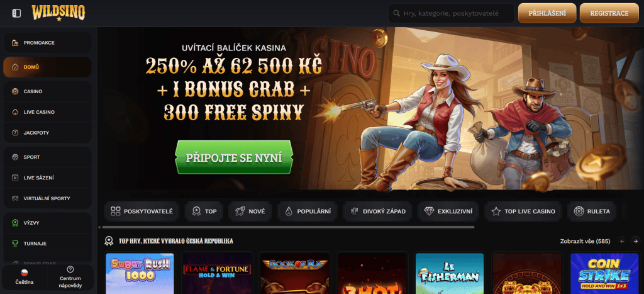
Task: Go to the previous top games arrow
Action: (x=622, y=241)
